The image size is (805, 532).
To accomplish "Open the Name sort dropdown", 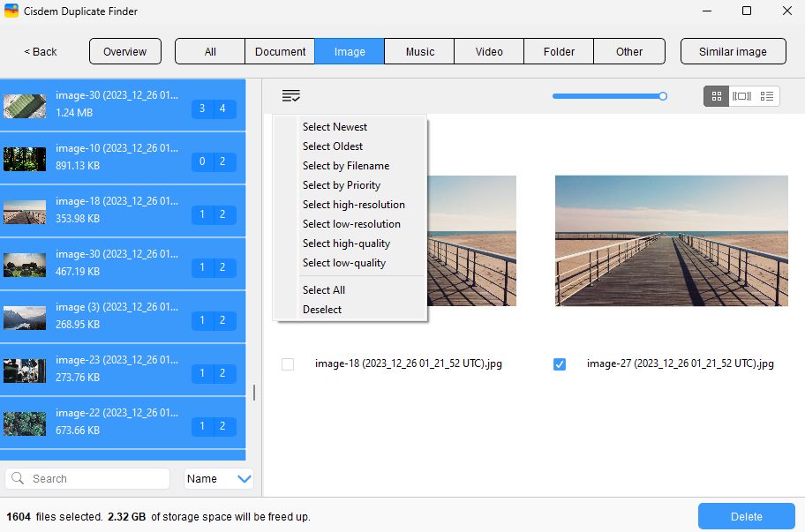I will click(218, 478).
